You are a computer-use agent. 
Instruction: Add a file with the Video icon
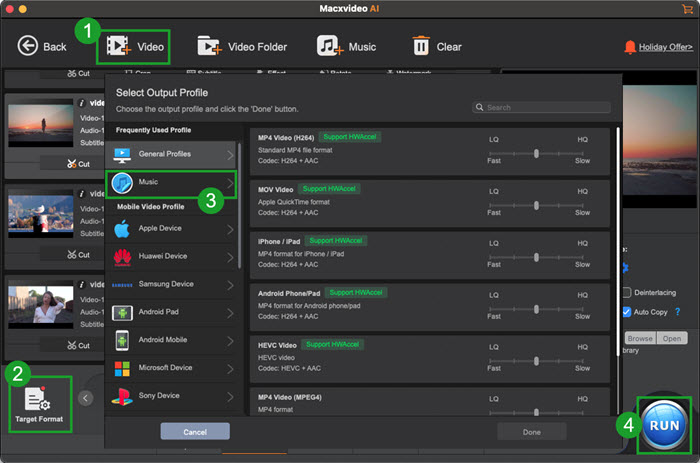coord(118,46)
